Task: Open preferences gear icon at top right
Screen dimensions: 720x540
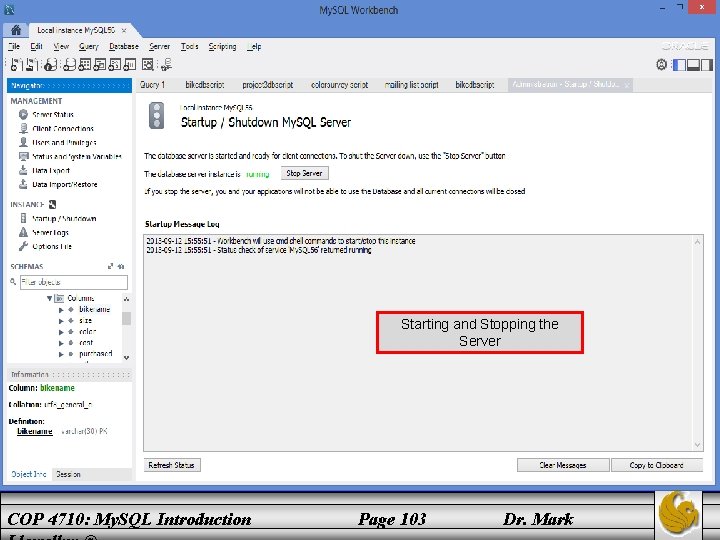Action: click(661, 65)
